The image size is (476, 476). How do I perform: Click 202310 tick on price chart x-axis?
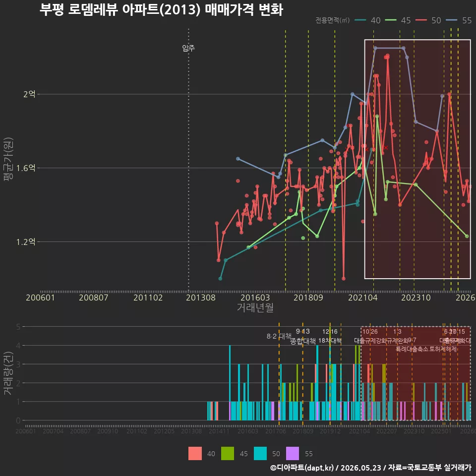click(416, 297)
